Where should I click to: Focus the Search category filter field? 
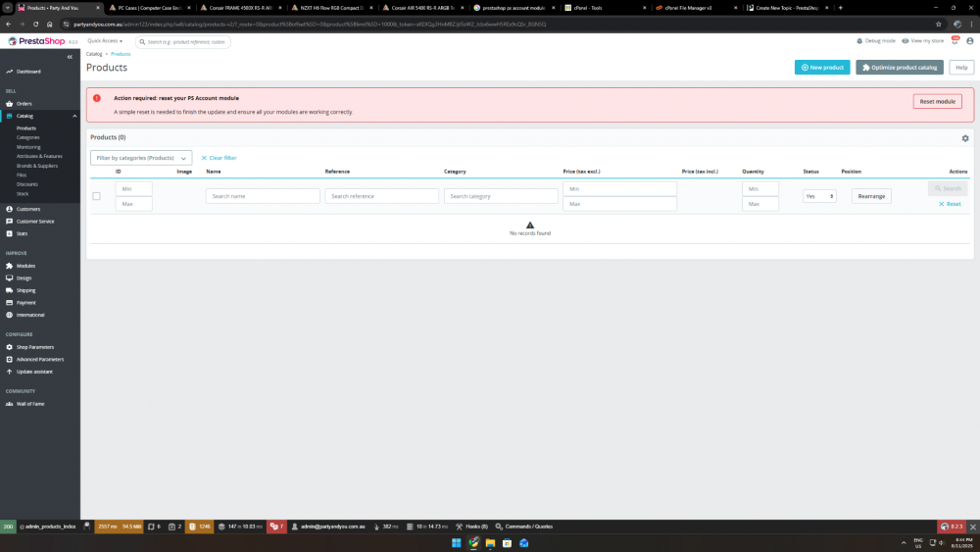pos(501,196)
